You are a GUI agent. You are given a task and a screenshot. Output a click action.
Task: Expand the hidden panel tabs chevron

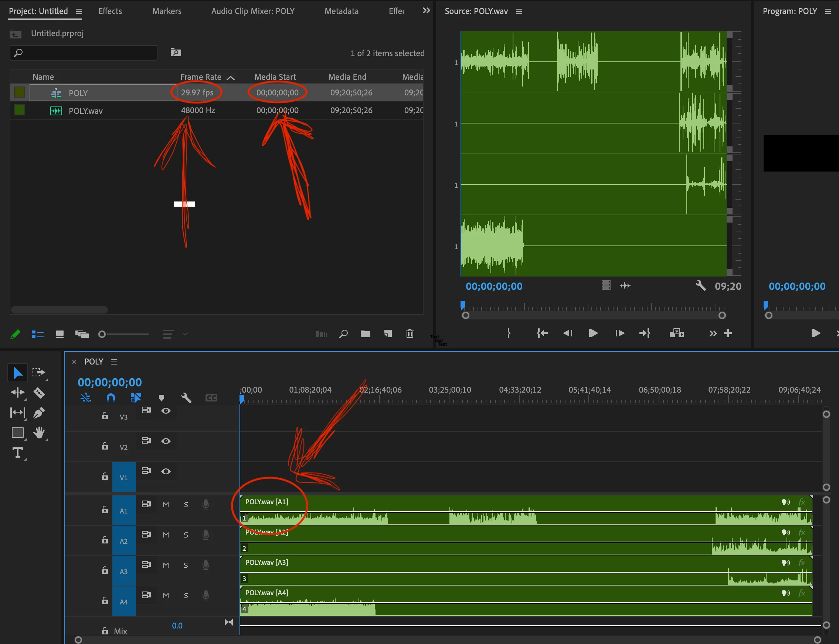click(426, 11)
